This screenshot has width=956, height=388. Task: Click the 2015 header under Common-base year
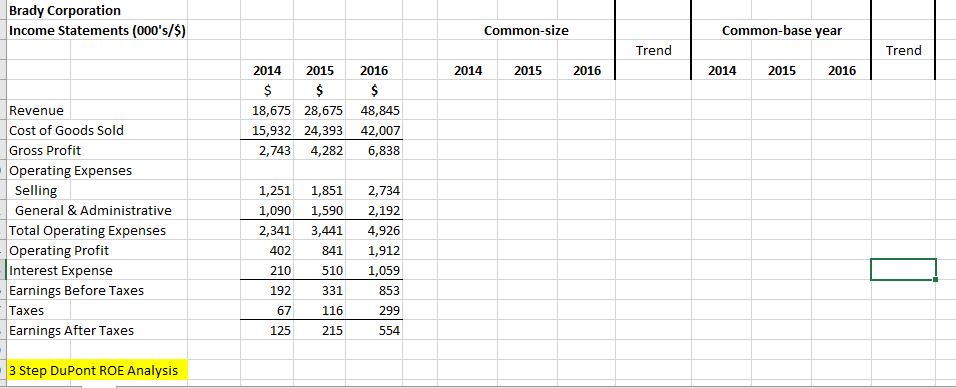point(782,71)
